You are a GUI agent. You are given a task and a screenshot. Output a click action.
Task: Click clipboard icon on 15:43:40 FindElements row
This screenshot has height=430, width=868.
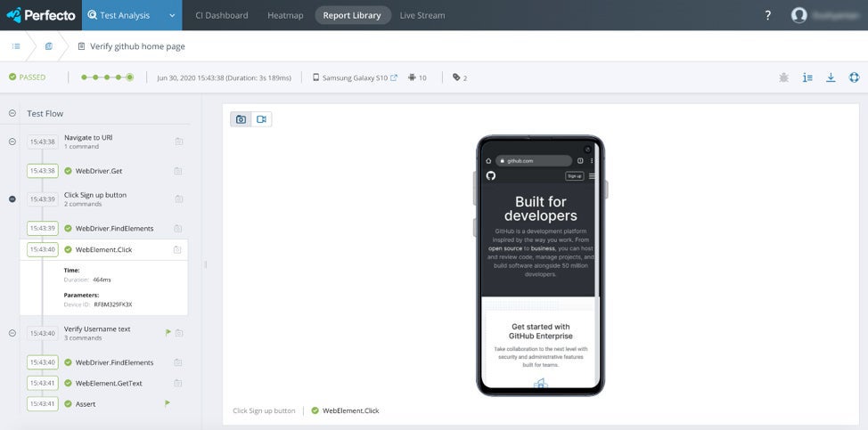pos(177,362)
